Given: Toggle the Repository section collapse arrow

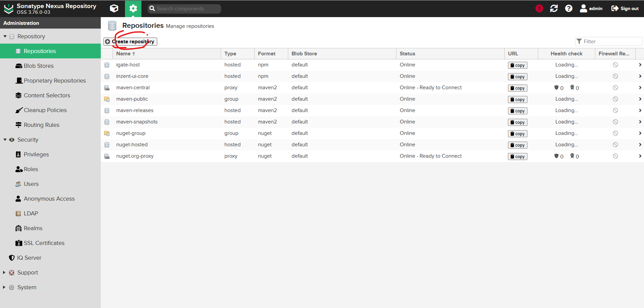Looking at the screenshot, I should tap(5, 36).
